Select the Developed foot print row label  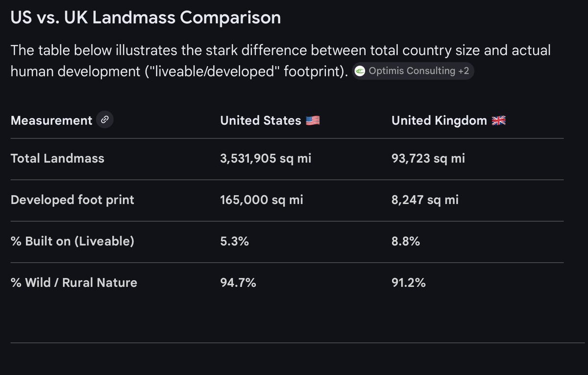(72, 200)
